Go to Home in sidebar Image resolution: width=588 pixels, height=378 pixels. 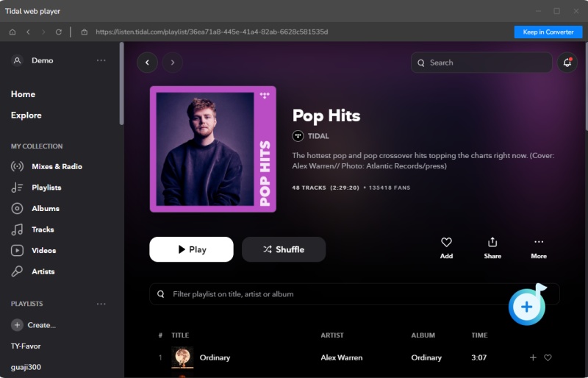(23, 94)
